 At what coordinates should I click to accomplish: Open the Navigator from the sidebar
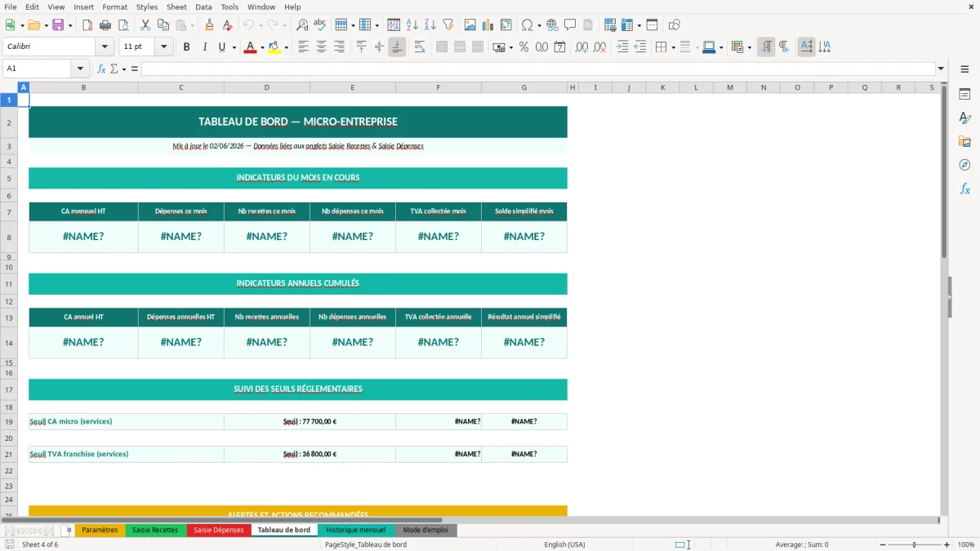tap(964, 165)
